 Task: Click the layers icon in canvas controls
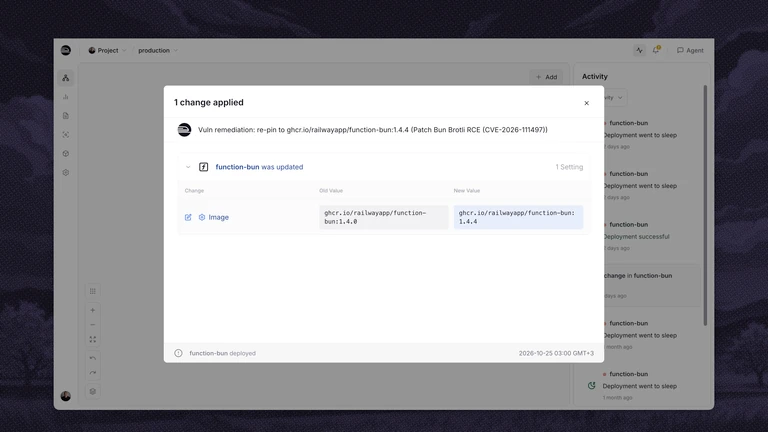[93, 391]
